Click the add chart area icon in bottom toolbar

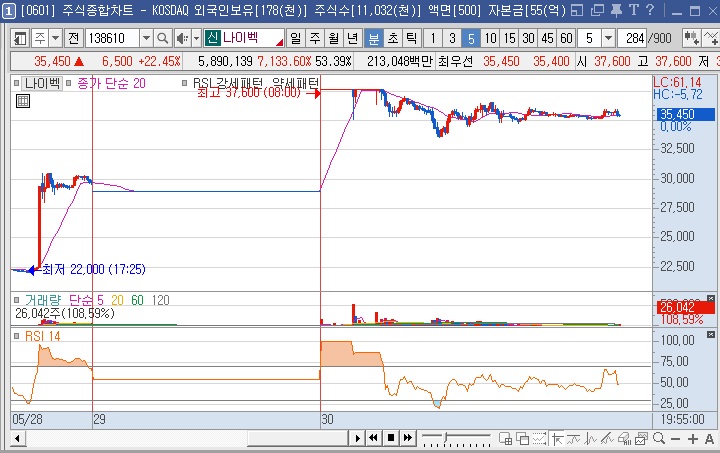coord(506,439)
